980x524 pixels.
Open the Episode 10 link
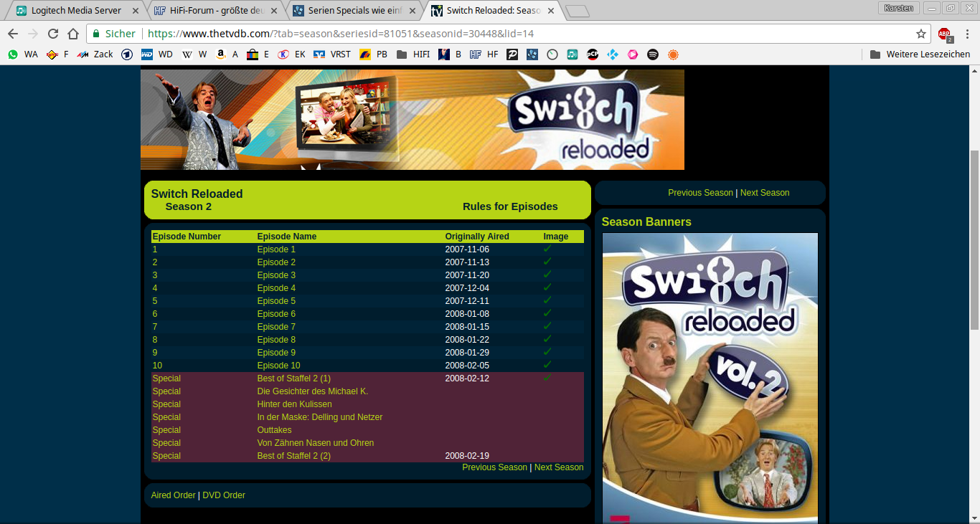278,366
